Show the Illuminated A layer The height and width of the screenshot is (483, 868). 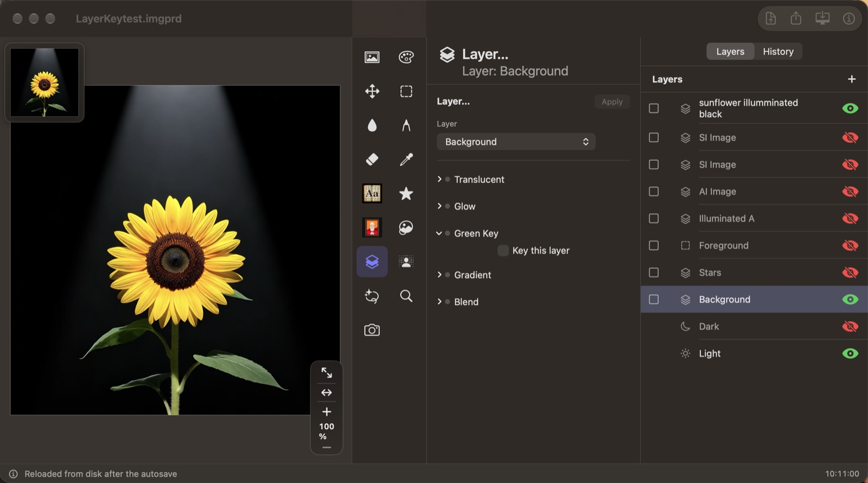point(850,218)
